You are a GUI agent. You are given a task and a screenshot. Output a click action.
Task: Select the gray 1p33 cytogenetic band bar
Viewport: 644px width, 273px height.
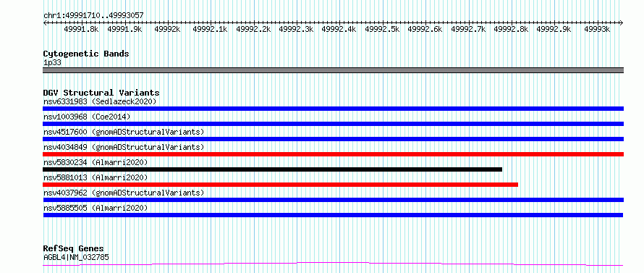(333, 70)
